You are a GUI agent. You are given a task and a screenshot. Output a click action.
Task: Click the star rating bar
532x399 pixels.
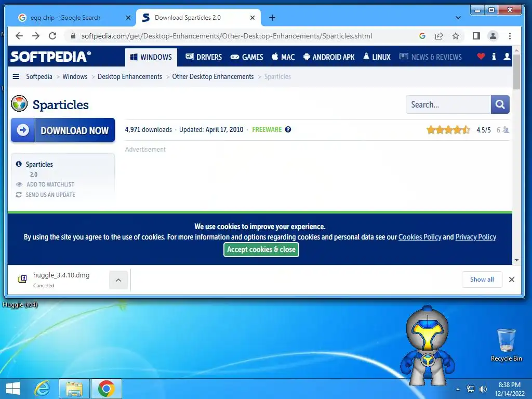click(x=448, y=129)
